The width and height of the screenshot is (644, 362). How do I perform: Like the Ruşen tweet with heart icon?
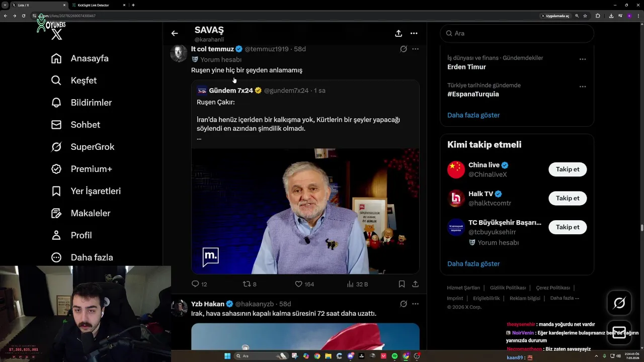tap(298, 284)
